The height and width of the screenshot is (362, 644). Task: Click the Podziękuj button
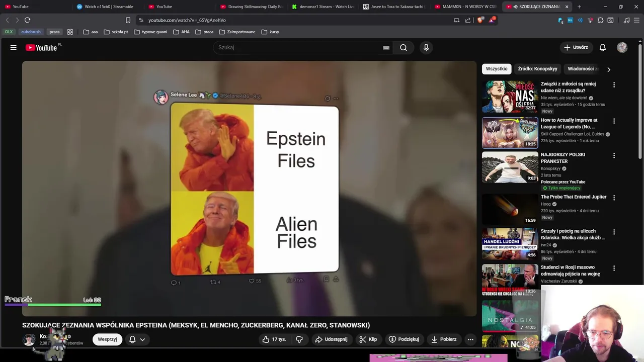404,339
